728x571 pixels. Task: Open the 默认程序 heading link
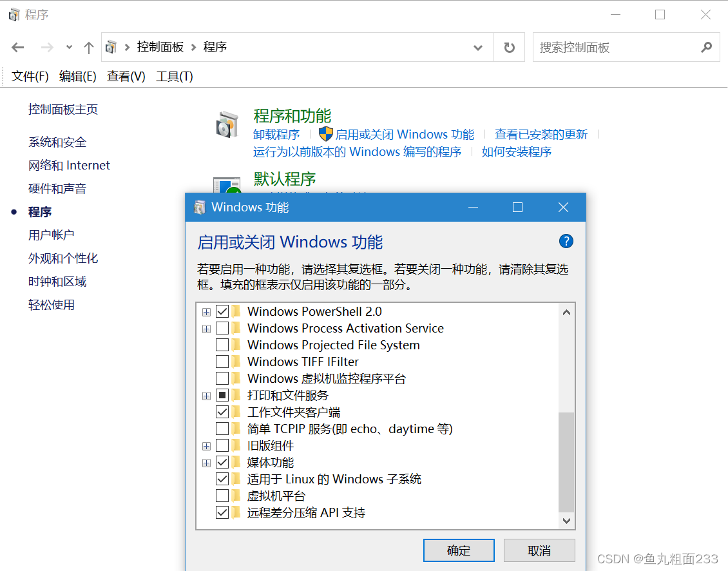[x=285, y=179]
